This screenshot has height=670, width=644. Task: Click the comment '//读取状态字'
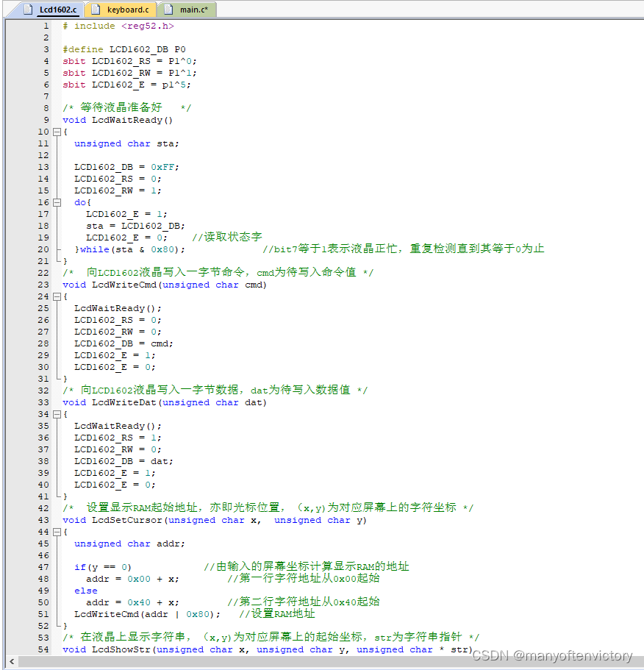(226, 237)
